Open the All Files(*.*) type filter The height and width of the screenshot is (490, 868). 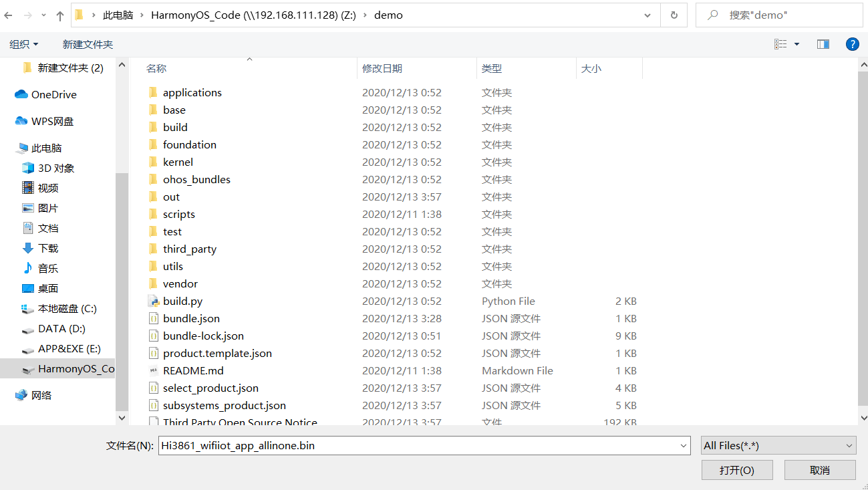click(778, 446)
